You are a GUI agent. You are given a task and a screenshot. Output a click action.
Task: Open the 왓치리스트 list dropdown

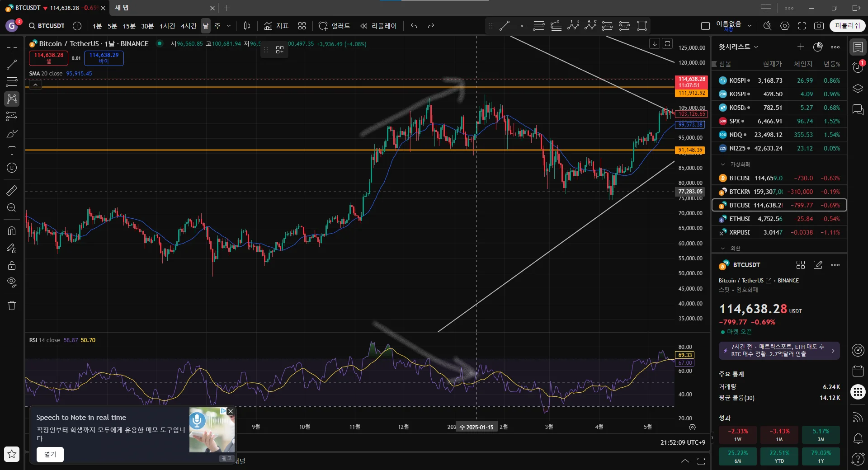click(x=738, y=47)
